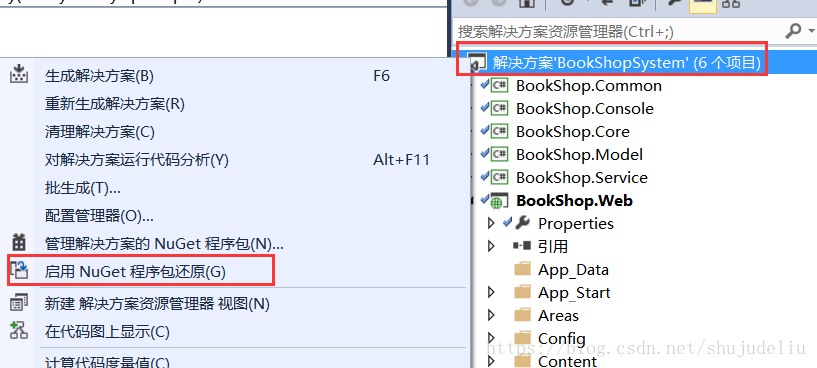Click the C# icon of BookShop.Core
Viewport: 817px width, 368px height.
tap(499, 131)
